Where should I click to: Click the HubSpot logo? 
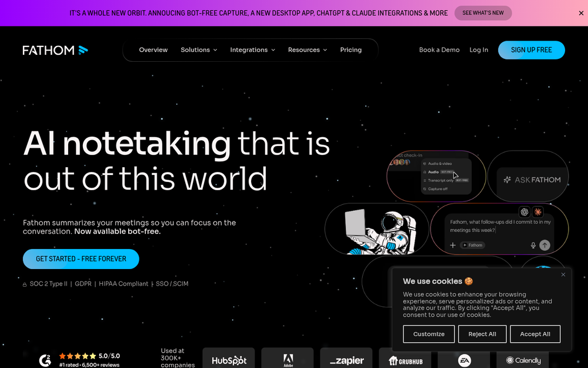(229, 360)
